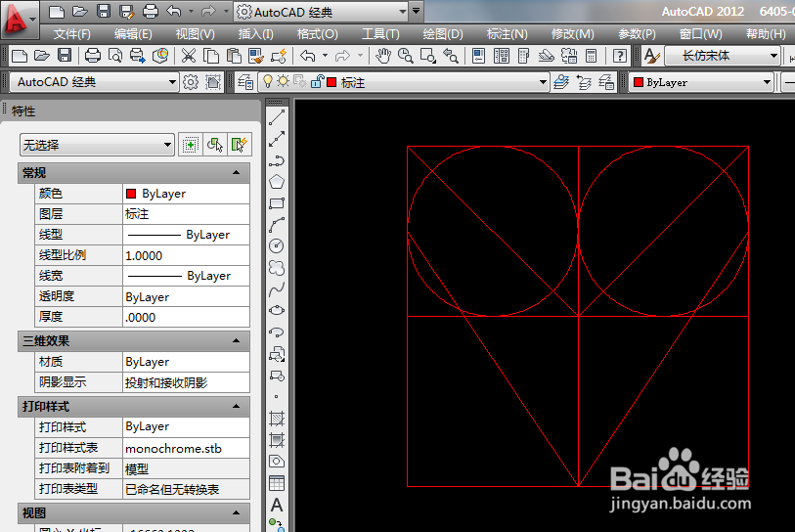This screenshot has height=532, width=795.
Task: Select the Table tool
Action: (277, 483)
